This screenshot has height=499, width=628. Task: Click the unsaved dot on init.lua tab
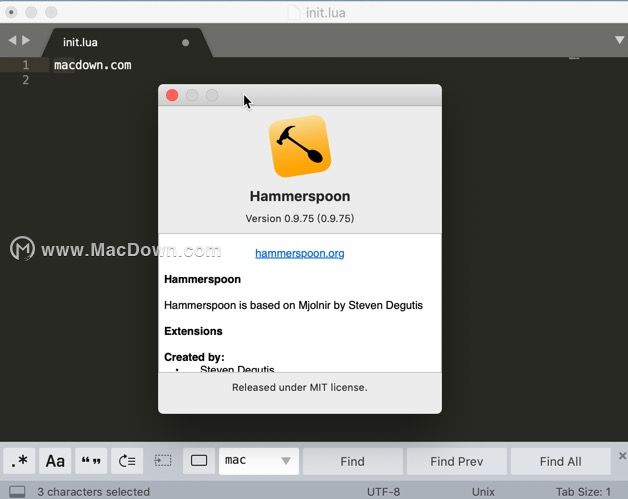tap(185, 42)
